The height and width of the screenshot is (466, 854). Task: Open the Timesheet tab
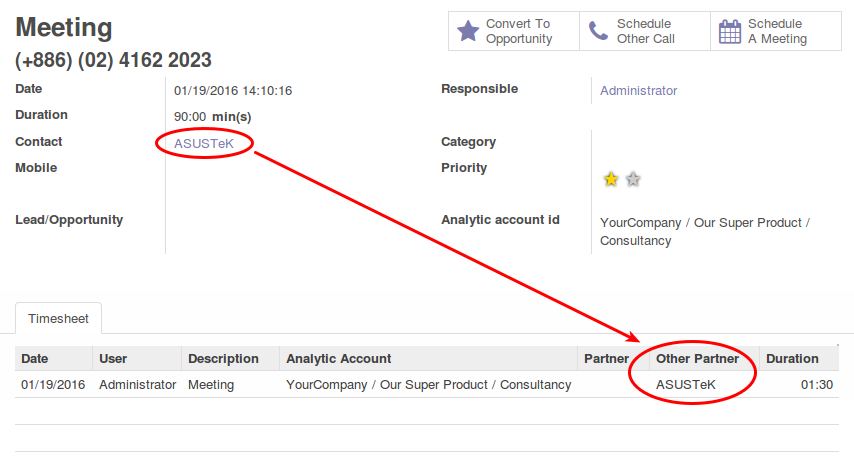[x=58, y=319]
